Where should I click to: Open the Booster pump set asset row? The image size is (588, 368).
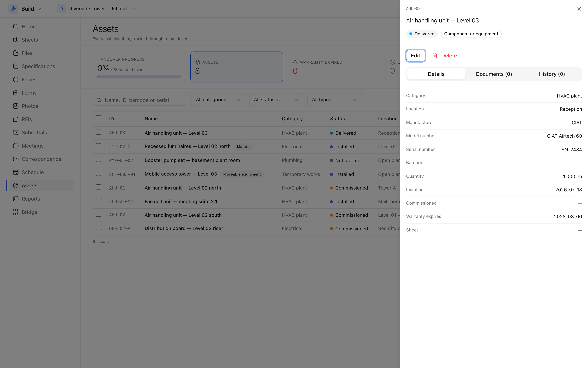pos(246,160)
